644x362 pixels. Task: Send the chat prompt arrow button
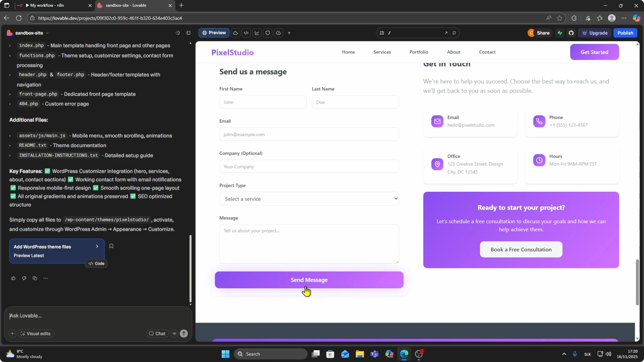click(x=184, y=333)
